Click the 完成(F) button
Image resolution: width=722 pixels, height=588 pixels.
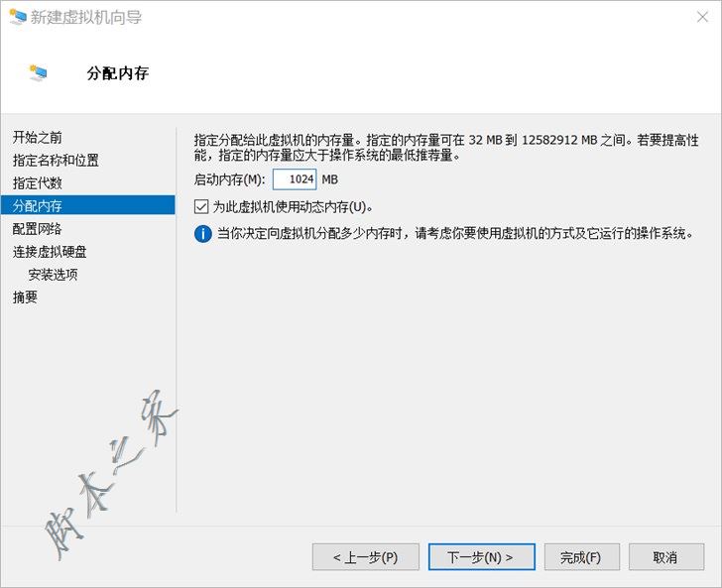tap(580, 557)
